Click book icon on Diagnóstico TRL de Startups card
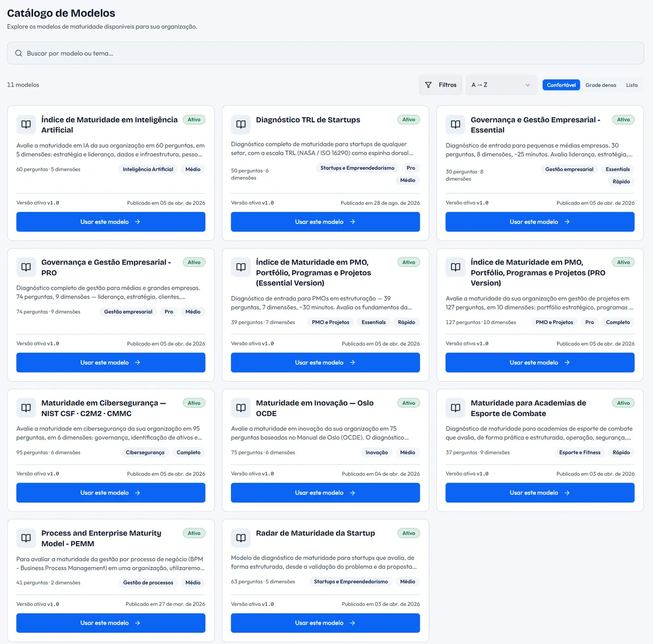The height and width of the screenshot is (644, 653). (241, 124)
